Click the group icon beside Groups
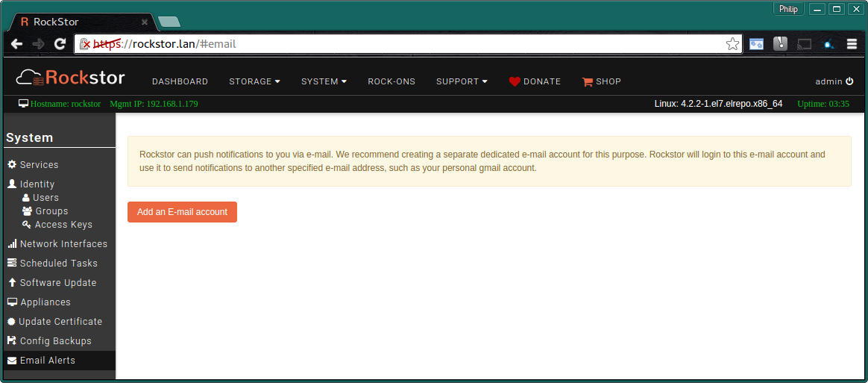 point(27,211)
